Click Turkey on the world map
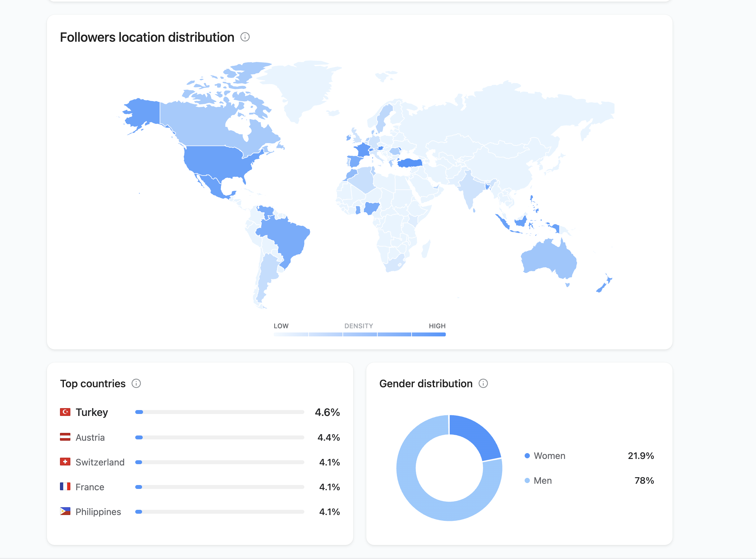 410,163
